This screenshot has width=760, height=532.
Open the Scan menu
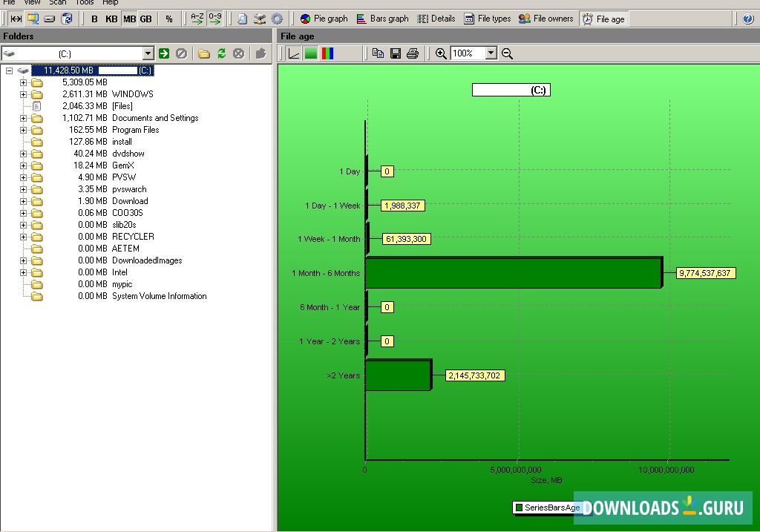(x=57, y=3)
